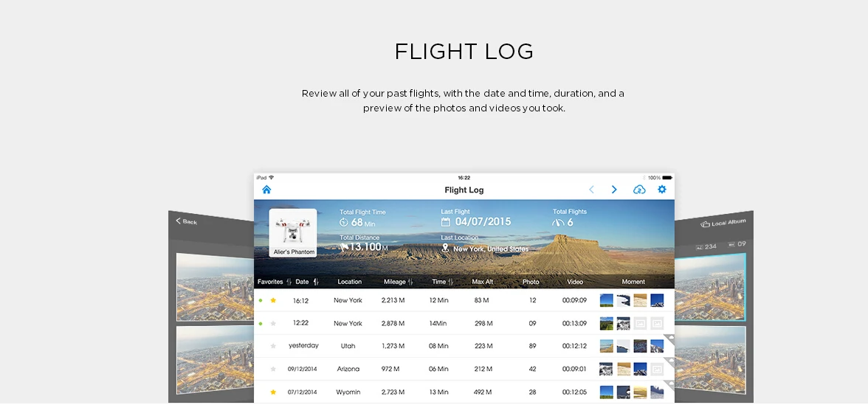Open Local Album in the right panel
The image size is (868, 405).
723,223
